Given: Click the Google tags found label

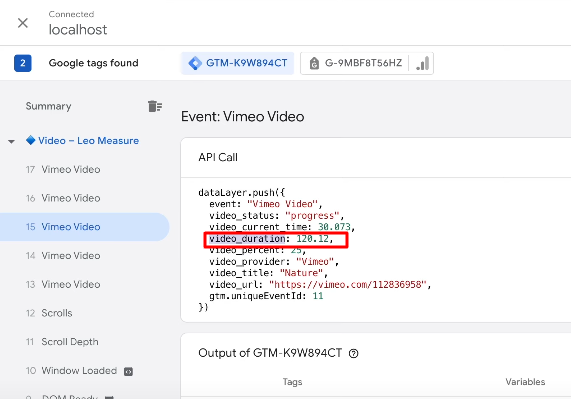Looking at the screenshot, I should pyautogui.click(x=94, y=63).
